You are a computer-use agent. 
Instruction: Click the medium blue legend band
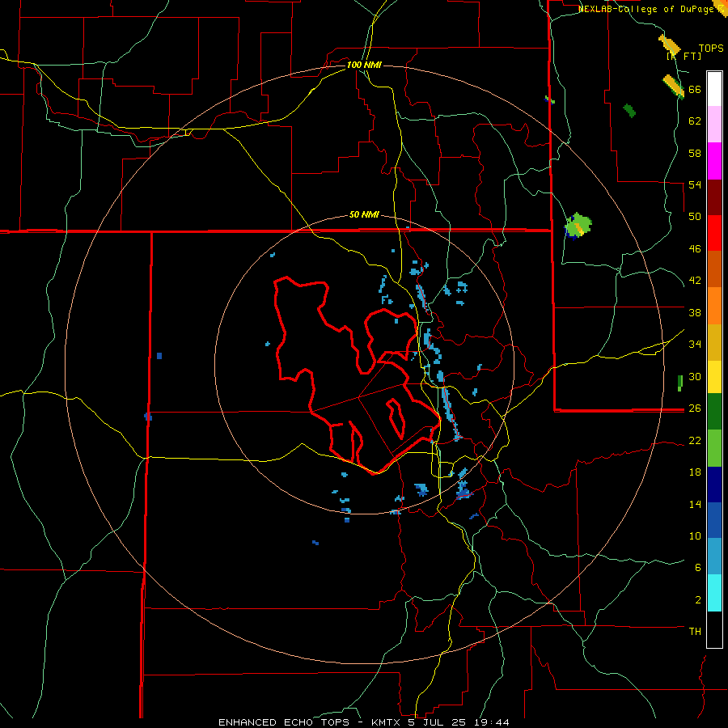pos(714,520)
